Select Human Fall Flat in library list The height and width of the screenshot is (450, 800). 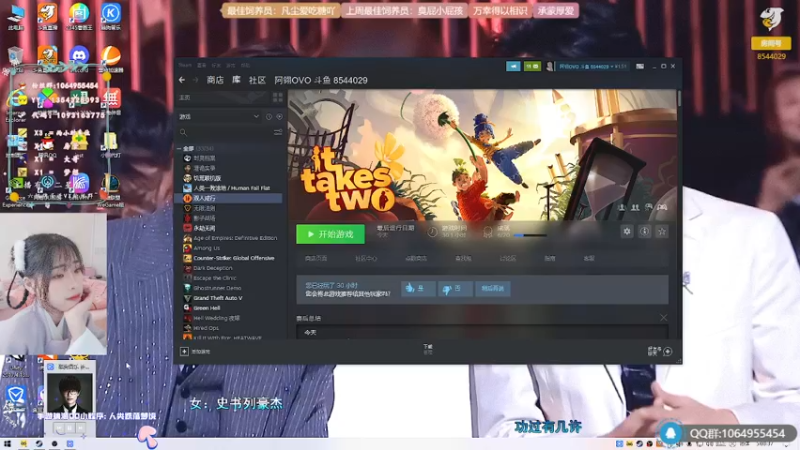point(232,188)
